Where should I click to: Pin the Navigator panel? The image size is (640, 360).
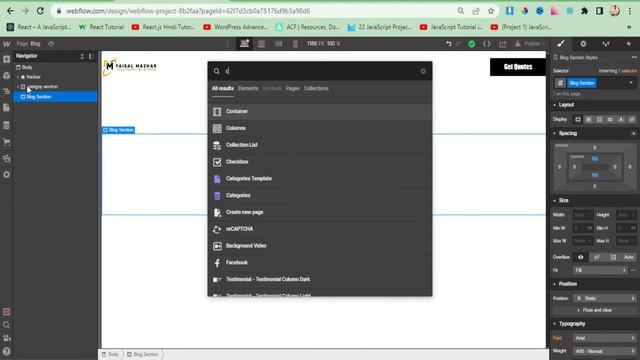click(91, 56)
